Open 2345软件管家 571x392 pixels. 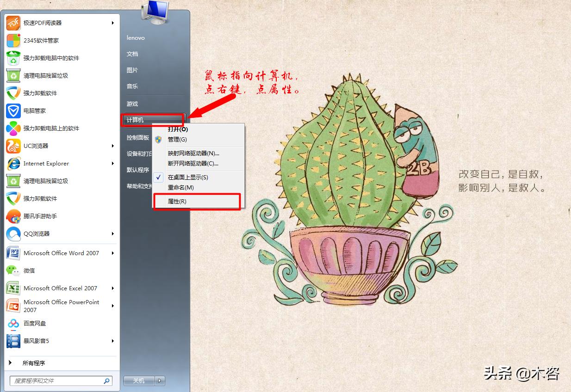point(34,41)
